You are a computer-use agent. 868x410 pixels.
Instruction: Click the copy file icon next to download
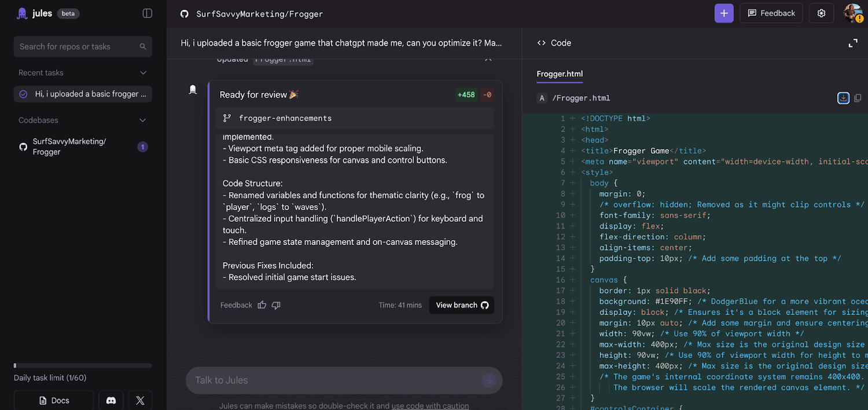tap(858, 98)
